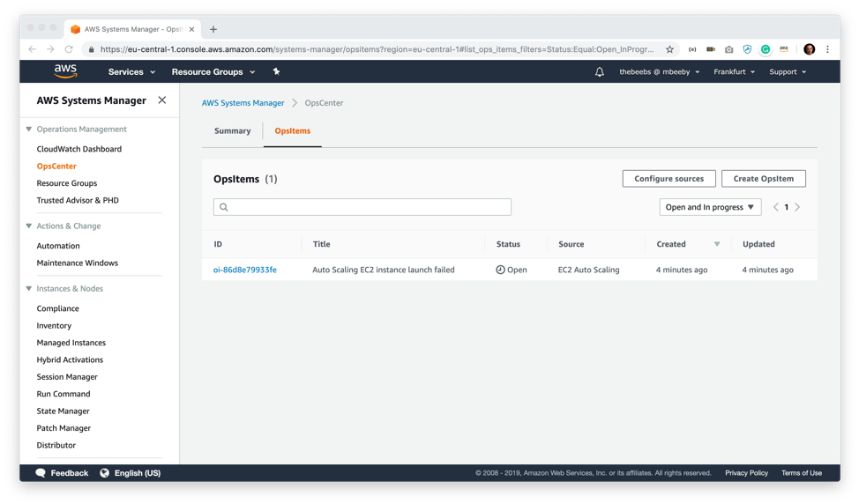Viewport: 859px width, 504px height.
Task: Click the language globe icon
Action: (x=105, y=473)
